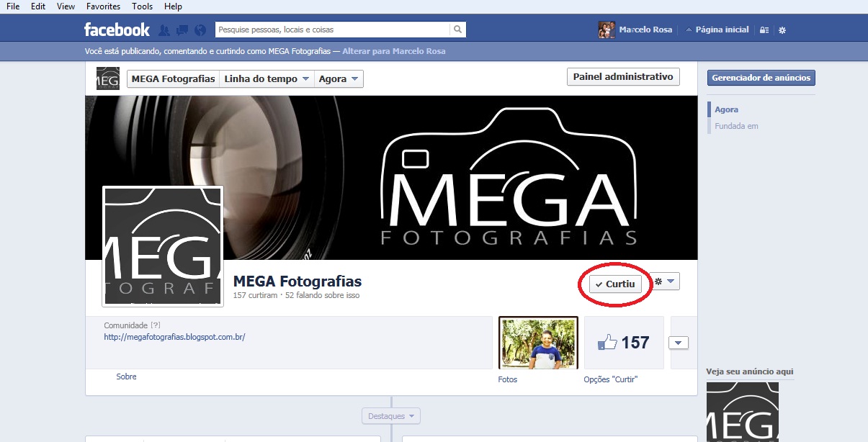Open the Tools menu
The height and width of the screenshot is (442, 868).
(143, 6)
